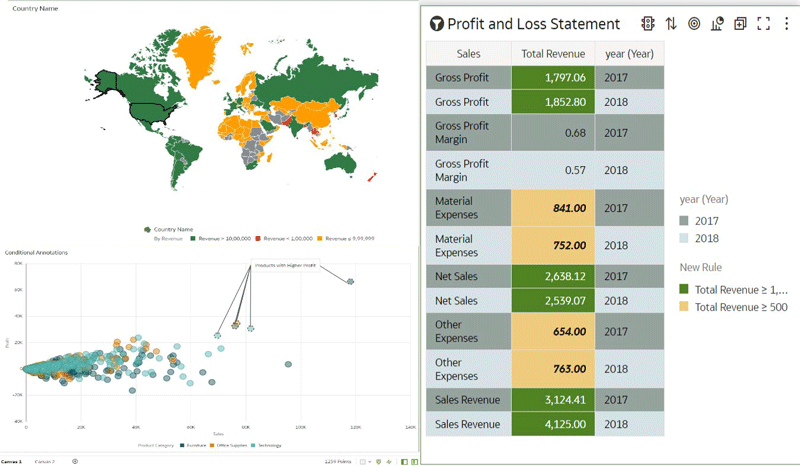Screen dimensions: 800x467
Task: Click the filter funnel icon beside Profit and Loss Statement
Action: pos(436,24)
